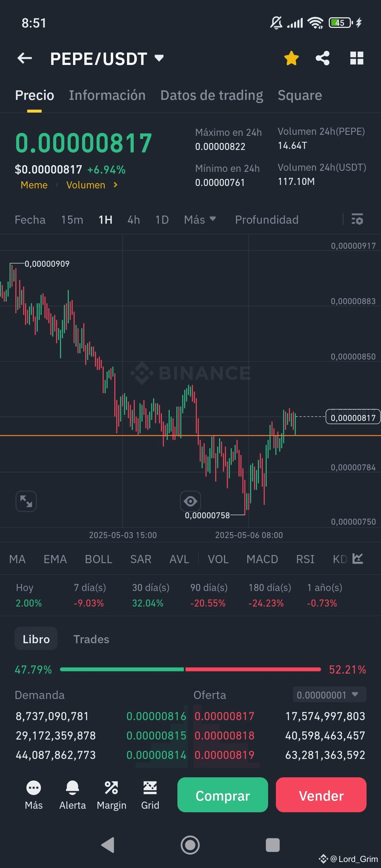381x868 pixels.
Task: Select ask price 0.00000817 in order book
Action: 224,716
